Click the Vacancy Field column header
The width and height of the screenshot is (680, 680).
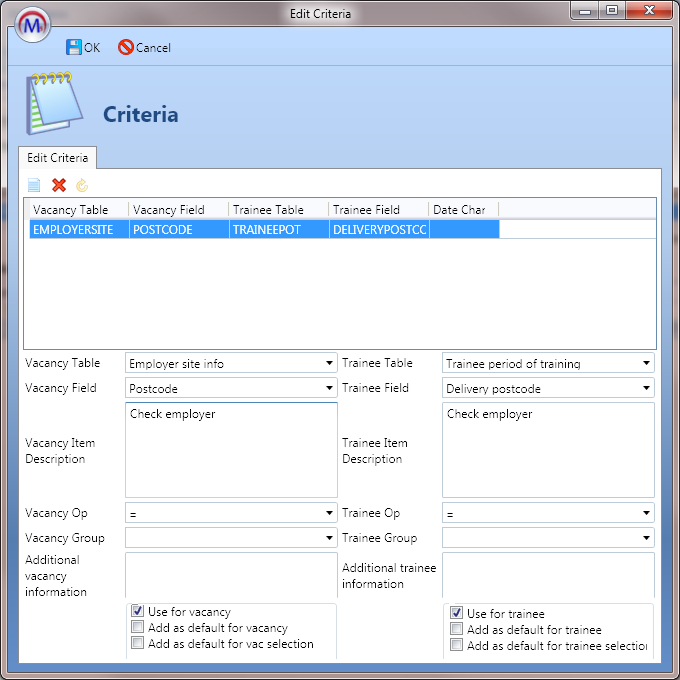(178, 209)
